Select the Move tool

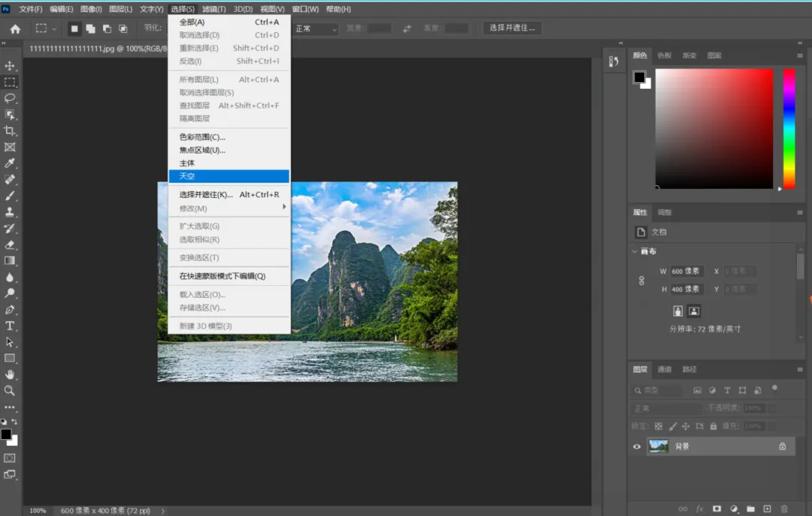10,65
